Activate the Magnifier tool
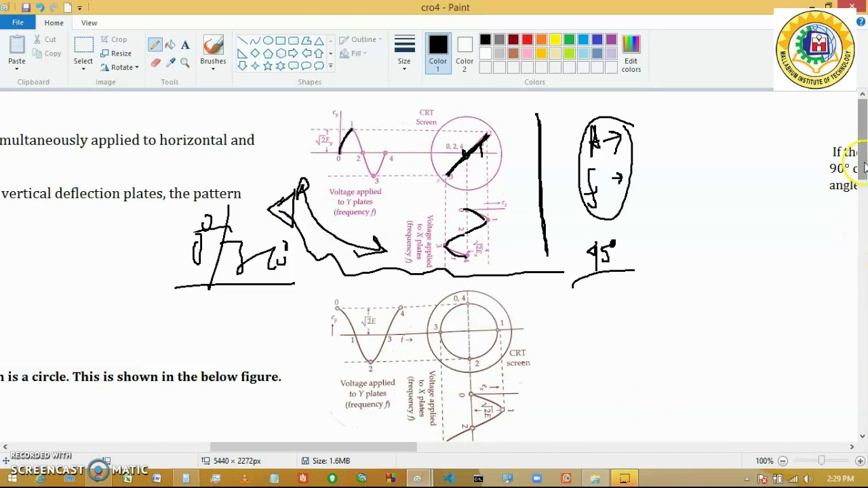Image resolution: width=868 pixels, height=488 pixels. pos(185,62)
